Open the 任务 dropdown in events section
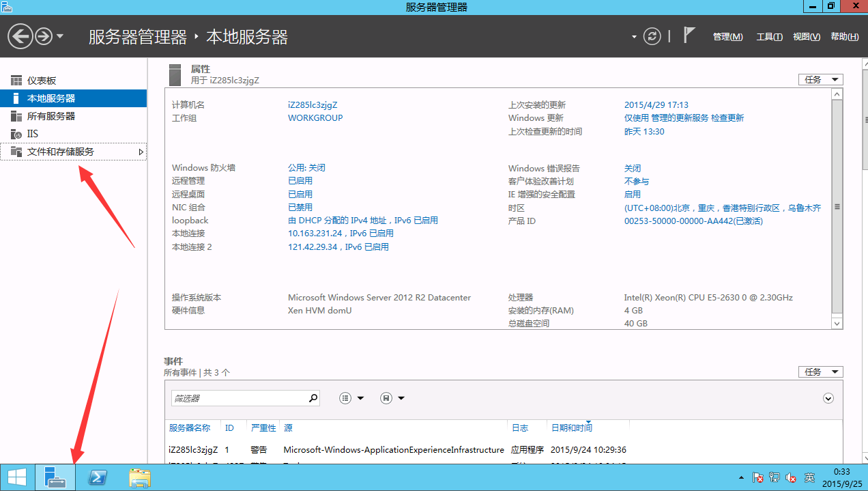The image size is (868, 491). pyautogui.click(x=820, y=372)
